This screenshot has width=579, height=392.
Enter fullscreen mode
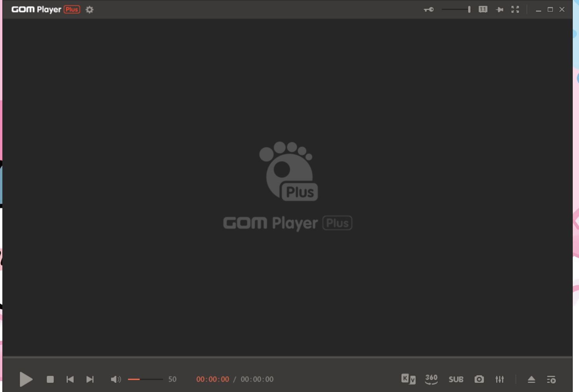pyautogui.click(x=515, y=9)
